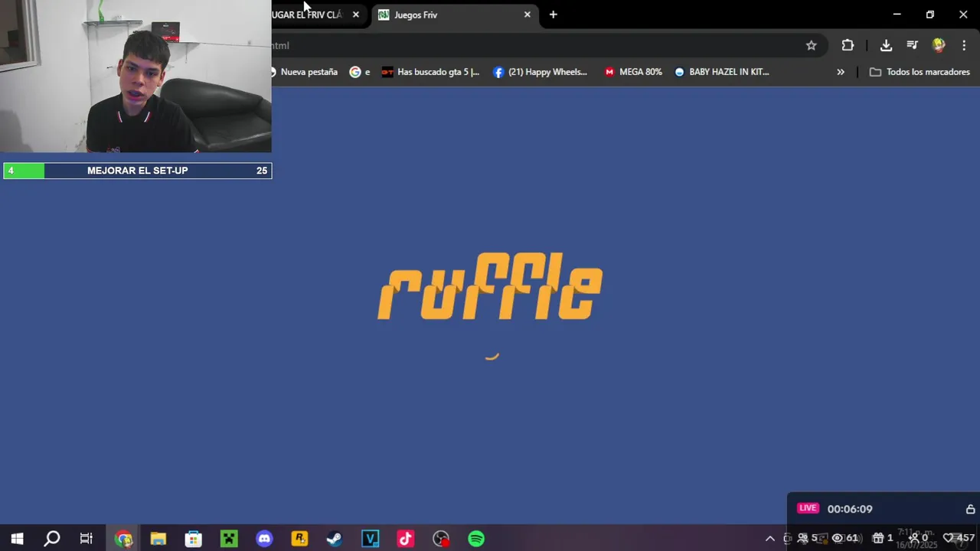
Task: Open the Chrome profile avatar
Action: click(x=939, y=45)
